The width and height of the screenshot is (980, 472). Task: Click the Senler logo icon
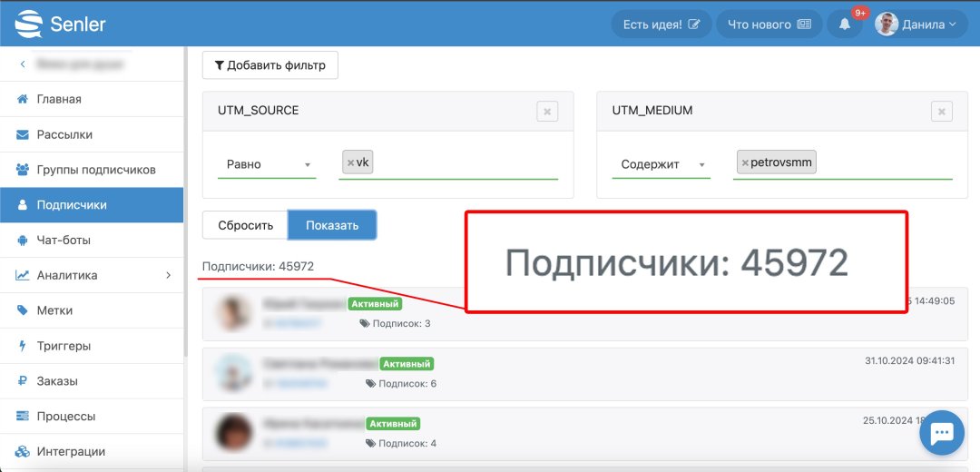30,24
